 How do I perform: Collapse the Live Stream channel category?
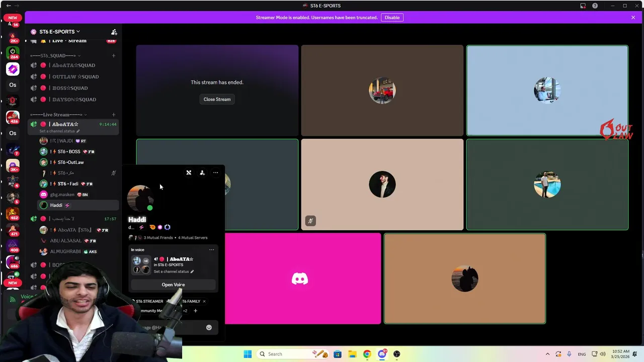point(59,115)
